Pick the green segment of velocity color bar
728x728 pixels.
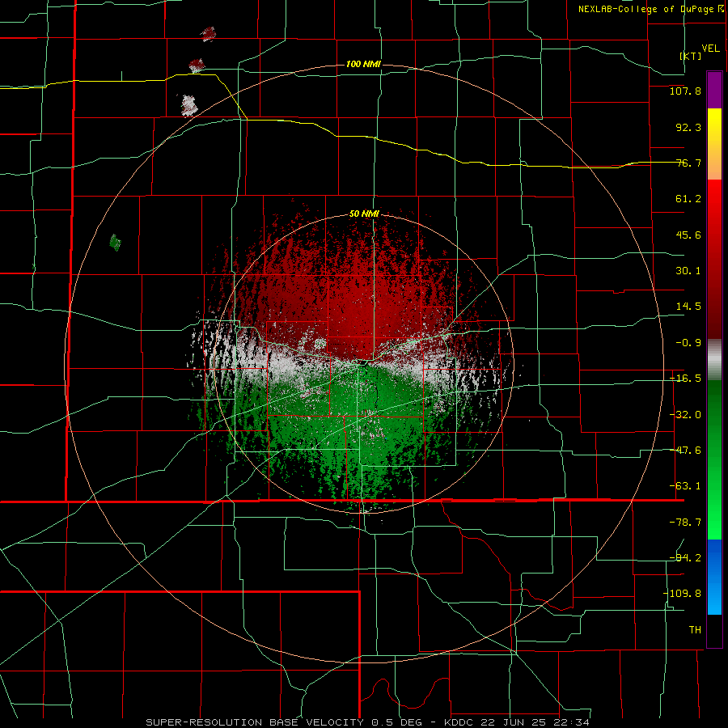point(714,459)
